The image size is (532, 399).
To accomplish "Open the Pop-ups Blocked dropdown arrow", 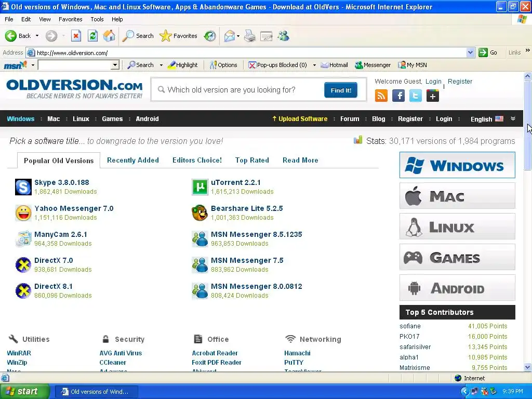I will pos(314,65).
